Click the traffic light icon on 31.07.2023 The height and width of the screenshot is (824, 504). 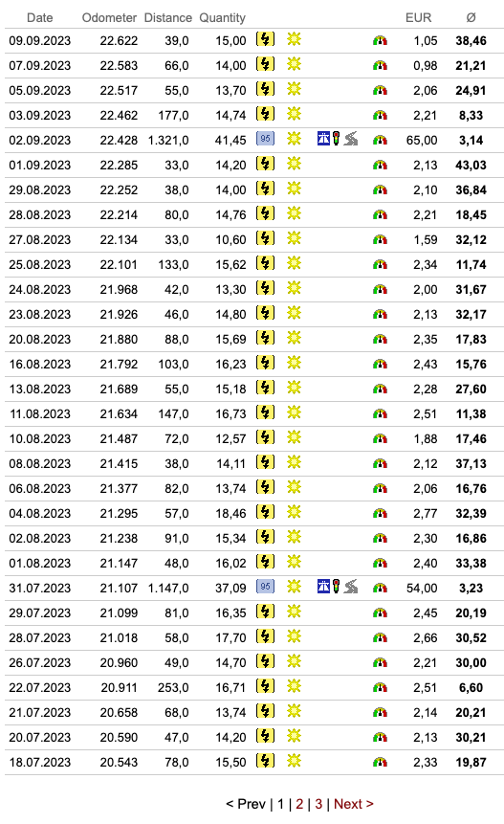point(337,587)
